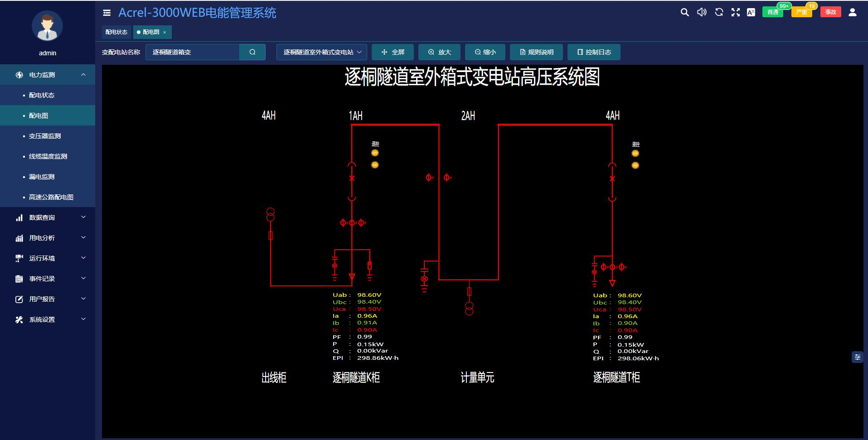Click the search button beside substation name
Image resolution: width=868 pixels, height=440 pixels.
(x=252, y=52)
